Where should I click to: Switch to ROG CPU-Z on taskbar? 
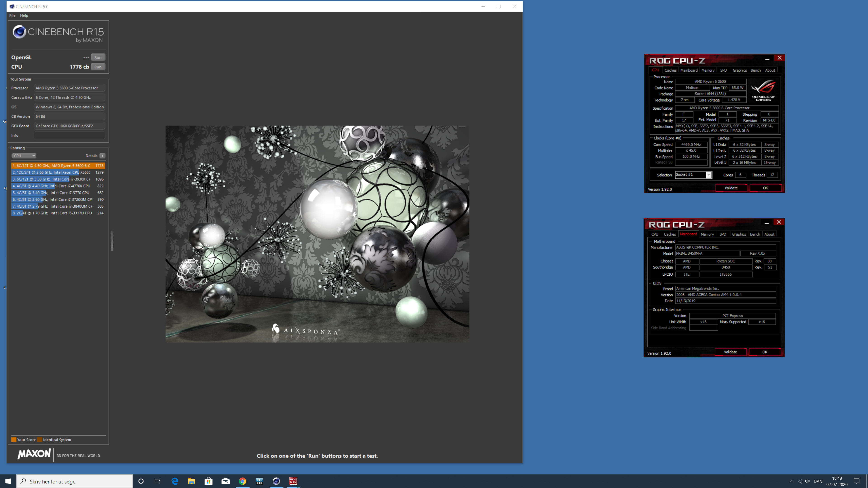[293, 481]
